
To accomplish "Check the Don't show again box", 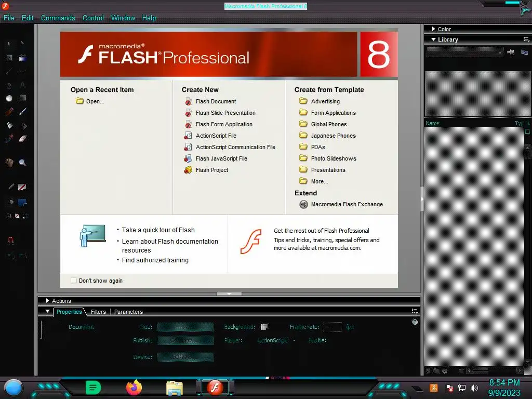I will pyautogui.click(x=74, y=281).
